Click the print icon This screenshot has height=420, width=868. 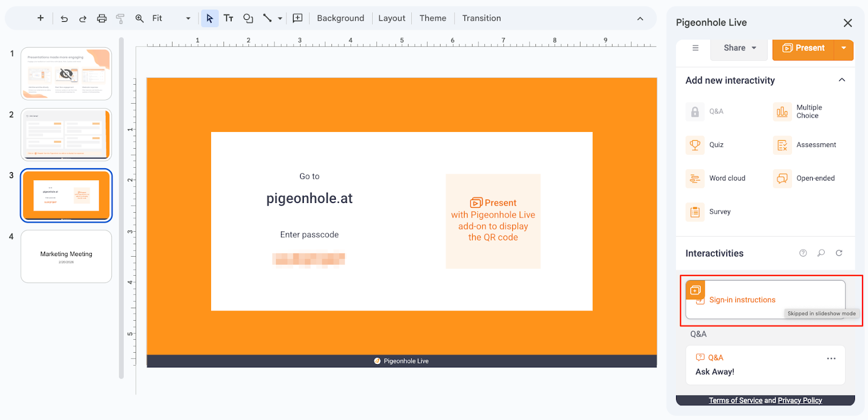click(101, 18)
